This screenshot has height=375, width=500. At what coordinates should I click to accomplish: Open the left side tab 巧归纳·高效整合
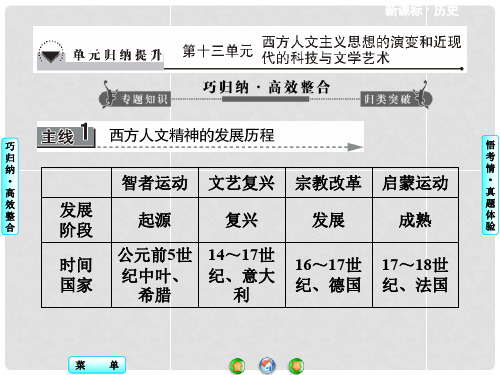(x=10, y=186)
